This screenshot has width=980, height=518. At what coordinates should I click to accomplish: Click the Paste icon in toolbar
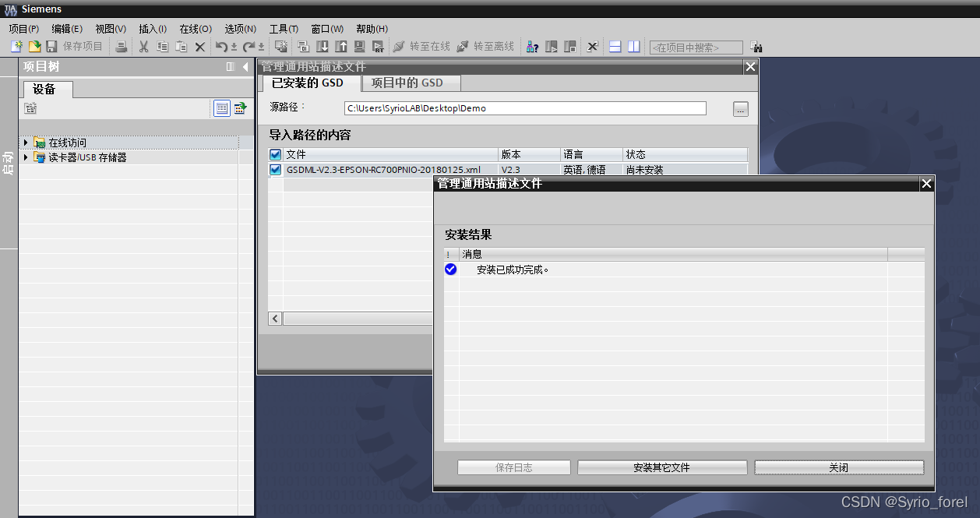pos(181,47)
